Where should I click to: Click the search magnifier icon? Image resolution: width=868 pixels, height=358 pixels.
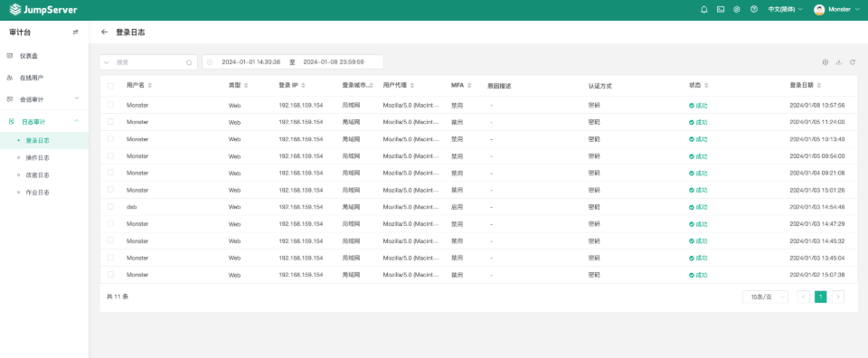(x=189, y=62)
